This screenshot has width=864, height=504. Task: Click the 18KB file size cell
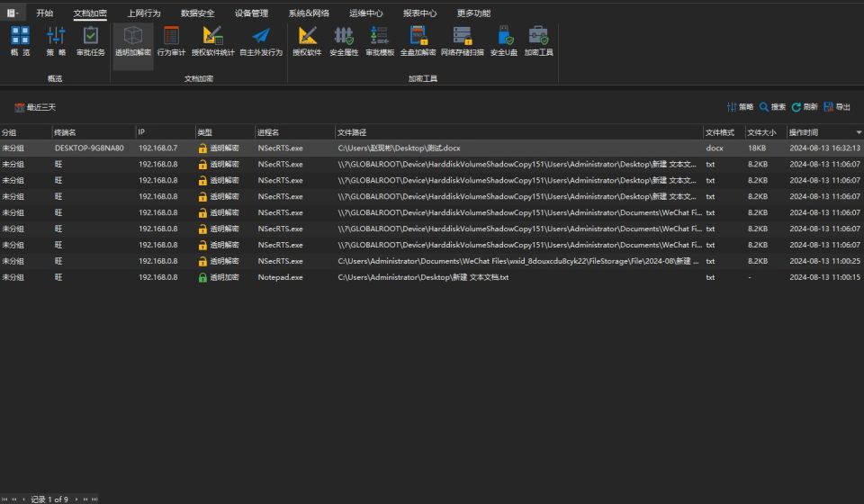coord(757,148)
